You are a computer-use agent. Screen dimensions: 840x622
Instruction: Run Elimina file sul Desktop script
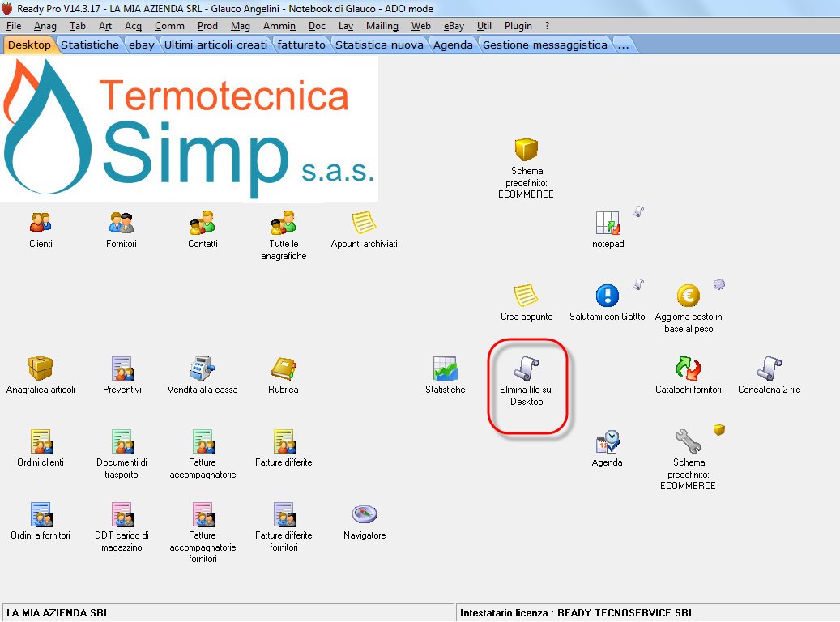click(527, 369)
